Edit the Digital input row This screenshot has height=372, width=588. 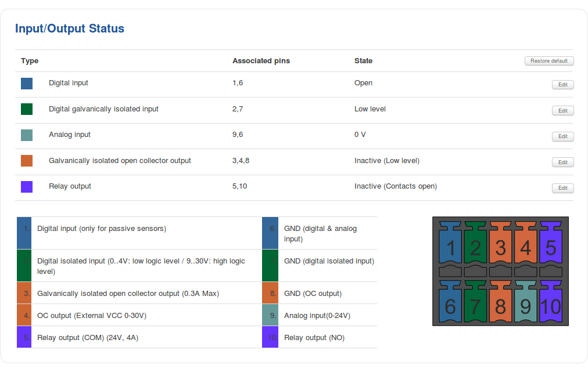(x=562, y=85)
